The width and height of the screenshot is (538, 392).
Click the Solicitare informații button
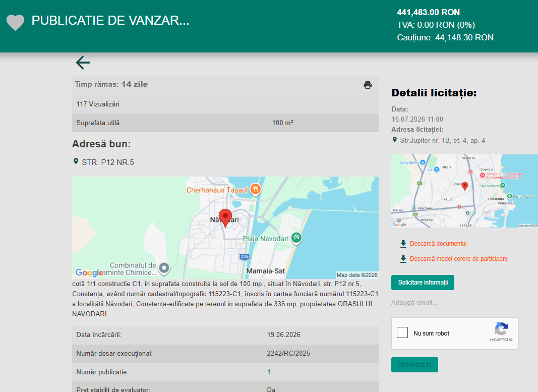(423, 283)
